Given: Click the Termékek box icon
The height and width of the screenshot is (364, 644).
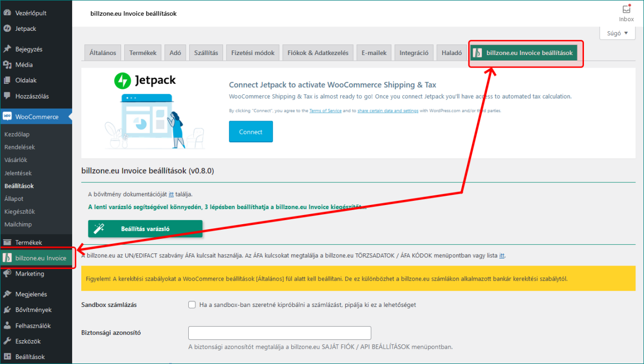Looking at the screenshot, I should [x=7, y=242].
